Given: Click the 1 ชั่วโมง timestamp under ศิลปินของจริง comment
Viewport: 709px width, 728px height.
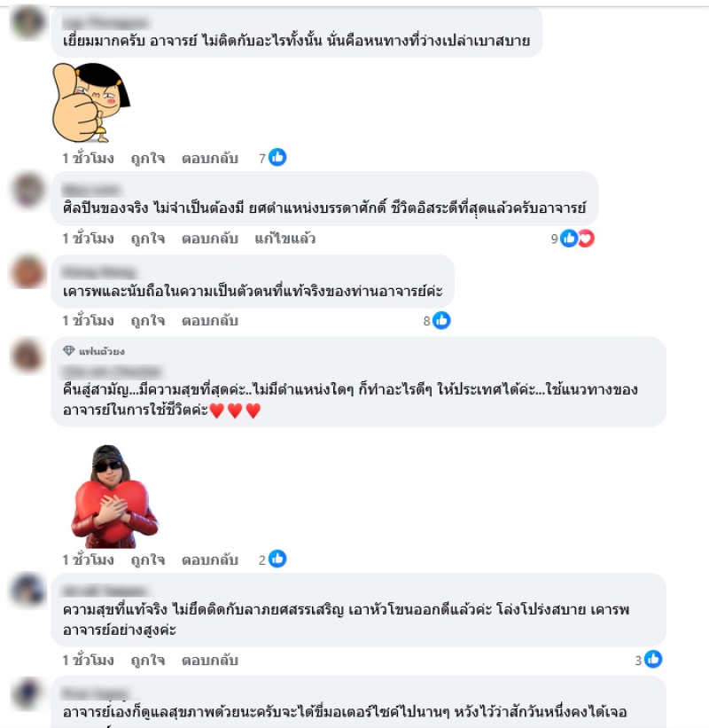Looking at the screenshot, I should [x=88, y=239].
